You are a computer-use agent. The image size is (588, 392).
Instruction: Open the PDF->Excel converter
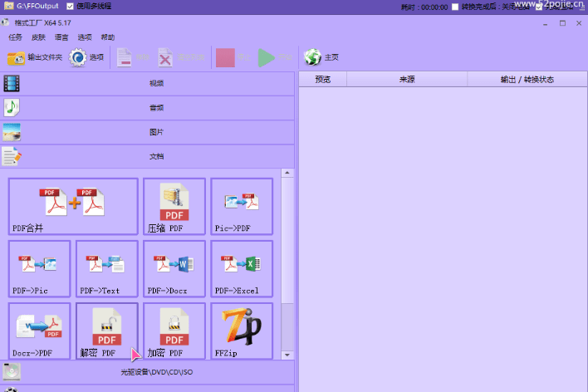point(241,268)
